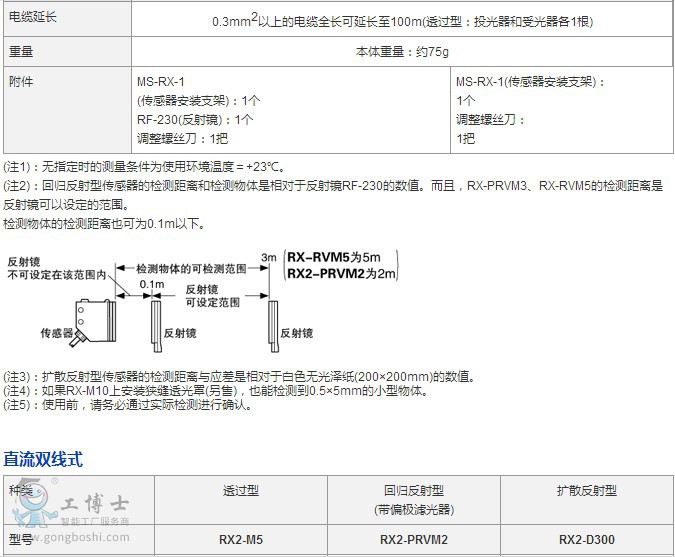The width and height of the screenshot is (675, 557).
Task: Click note (注2) about reflector RF-230
Action: [x=333, y=195]
